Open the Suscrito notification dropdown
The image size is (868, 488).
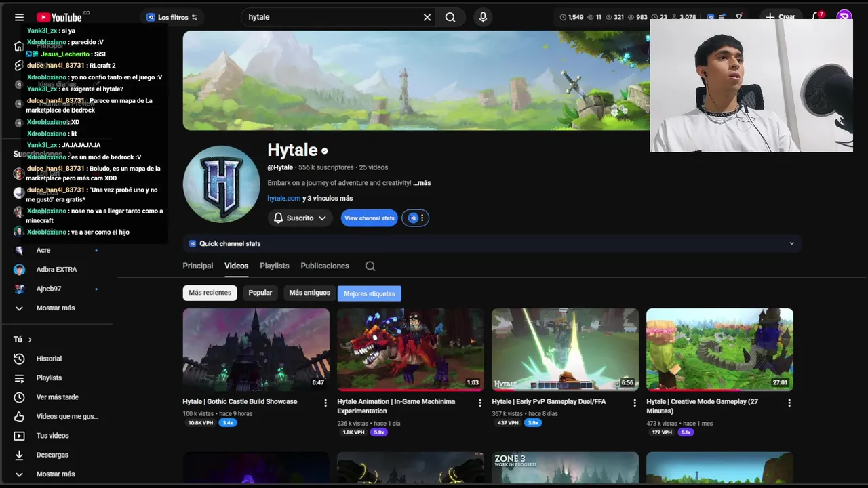pos(300,218)
